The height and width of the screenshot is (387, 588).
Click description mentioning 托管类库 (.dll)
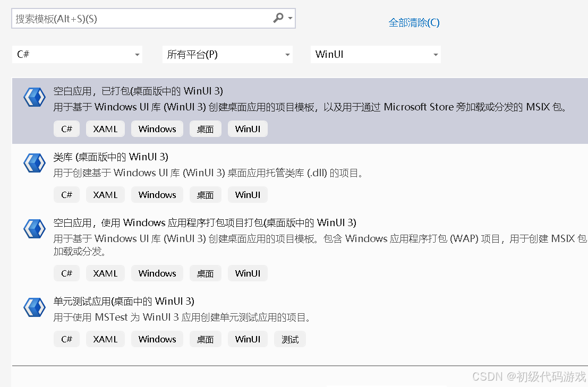tap(208, 173)
